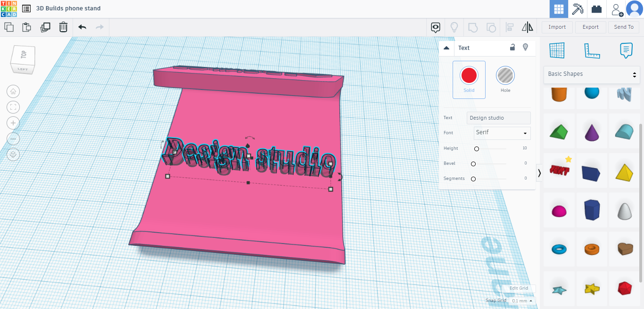This screenshot has width=644, height=309.
Task: Click the Mirror tool icon
Action: [528, 27]
